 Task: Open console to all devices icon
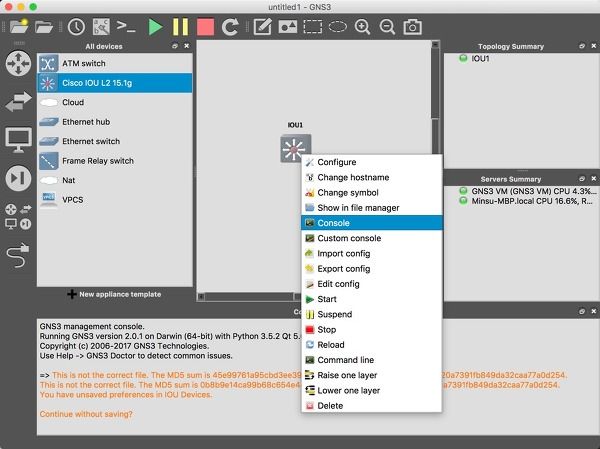tap(126, 27)
